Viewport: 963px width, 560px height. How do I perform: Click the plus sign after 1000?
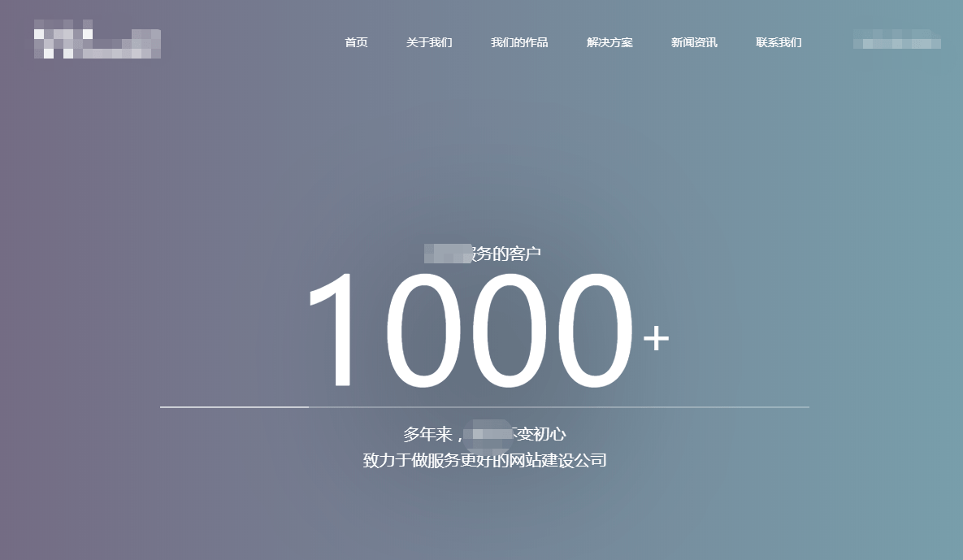click(x=656, y=338)
